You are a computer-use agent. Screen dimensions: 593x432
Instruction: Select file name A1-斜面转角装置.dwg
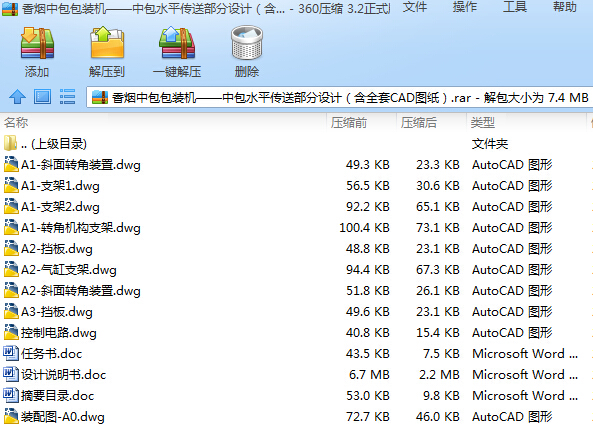[x=81, y=165]
